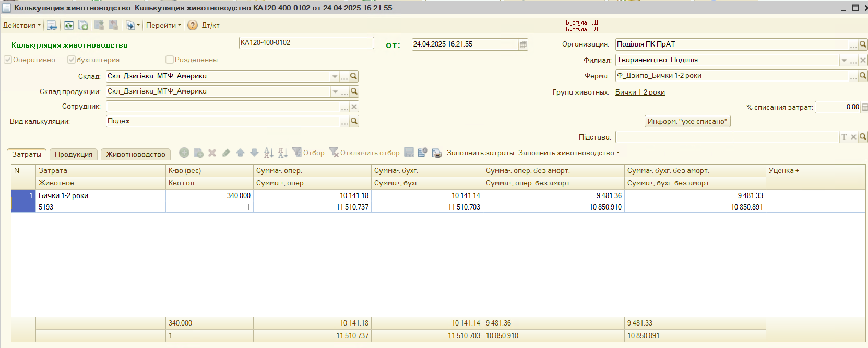Click the refresh document toolbar icon
868x348 pixels.
[x=69, y=25]
